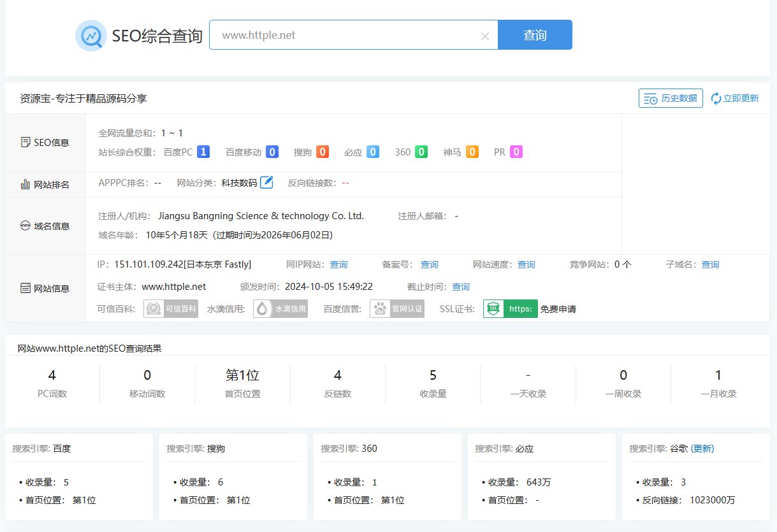Click the 免费申请 link for SSL
Screen dimensions: 777x532
pyautogui.click(x=558, y=308)
